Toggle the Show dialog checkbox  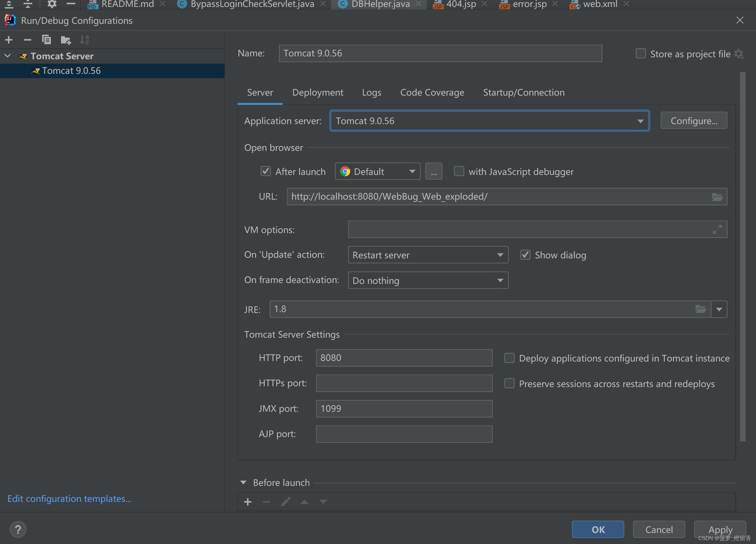[525, 255]
